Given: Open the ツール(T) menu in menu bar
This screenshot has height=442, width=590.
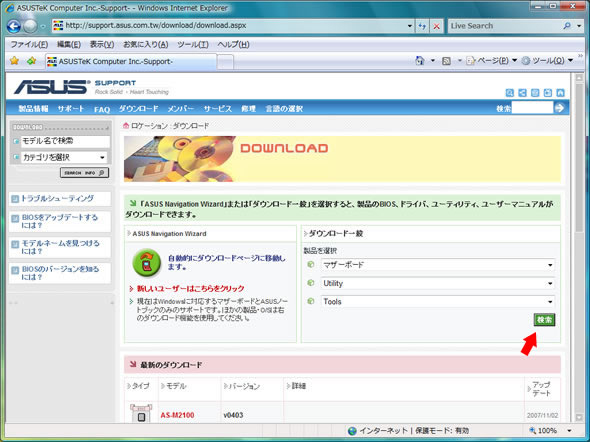Looking at the screenshot, I should tap(193, 44).
